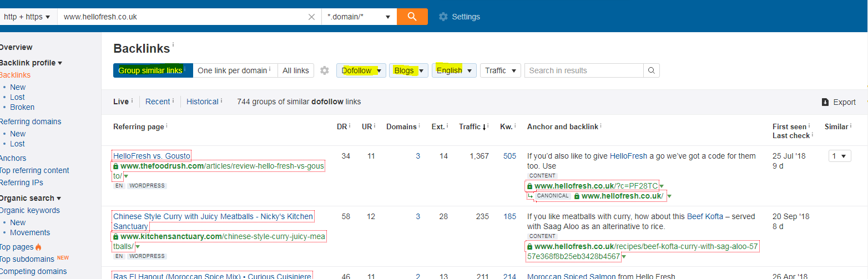Open Competing domains in sidebar
The width and height of the screenshot is (868, 279).
(33, 271)
